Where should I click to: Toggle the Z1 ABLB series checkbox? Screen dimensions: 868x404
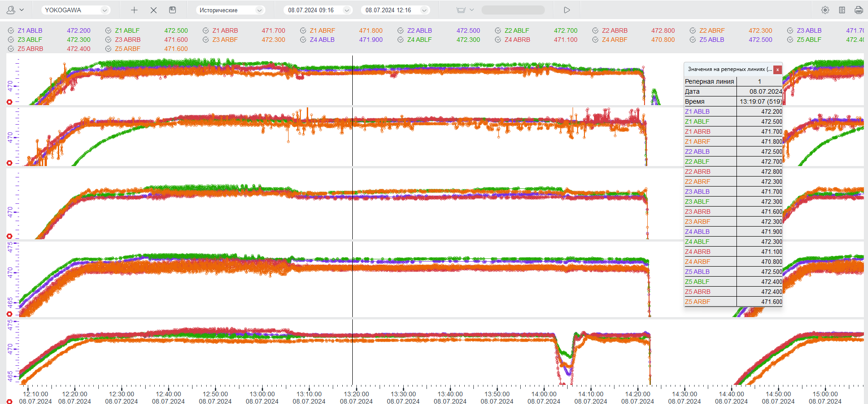[x=11, y=30]
